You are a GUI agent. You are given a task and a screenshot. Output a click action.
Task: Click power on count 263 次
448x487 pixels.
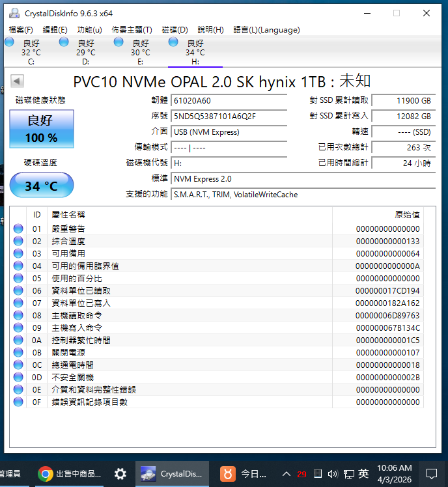click(404, 148)
